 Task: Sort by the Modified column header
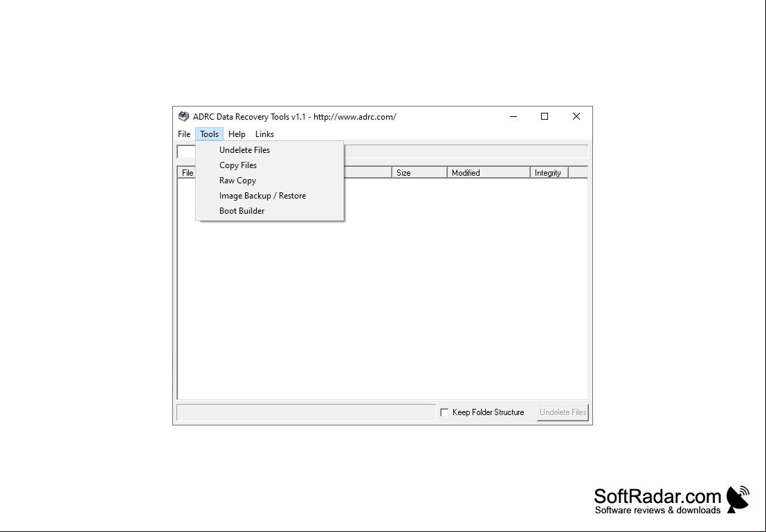click(x=489, y=172)
